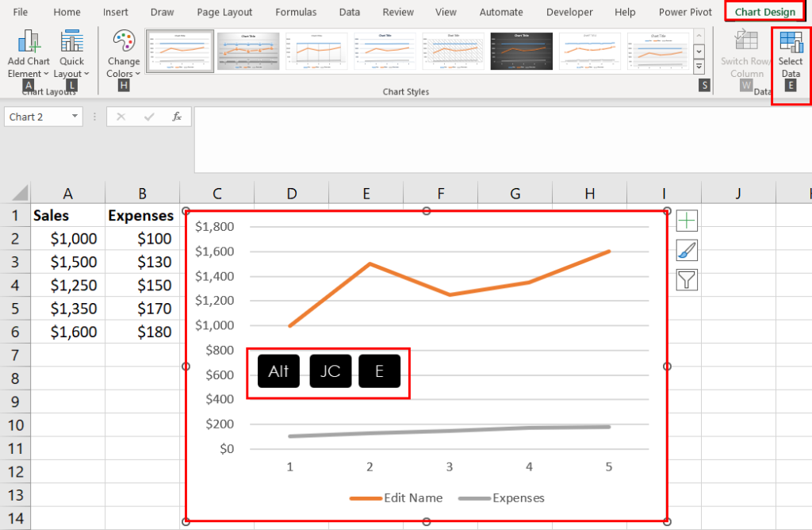Apply the first chart style thumbnail
Screen dimensions: 812x530
click(180, 51)
